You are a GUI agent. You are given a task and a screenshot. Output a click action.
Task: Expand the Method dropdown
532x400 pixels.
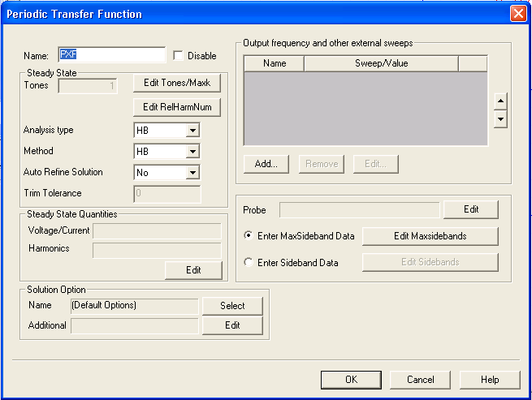192,151
